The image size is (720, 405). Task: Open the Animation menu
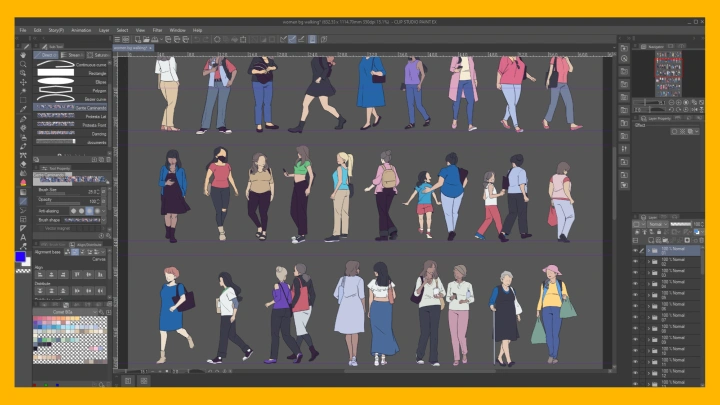(81, 30)
